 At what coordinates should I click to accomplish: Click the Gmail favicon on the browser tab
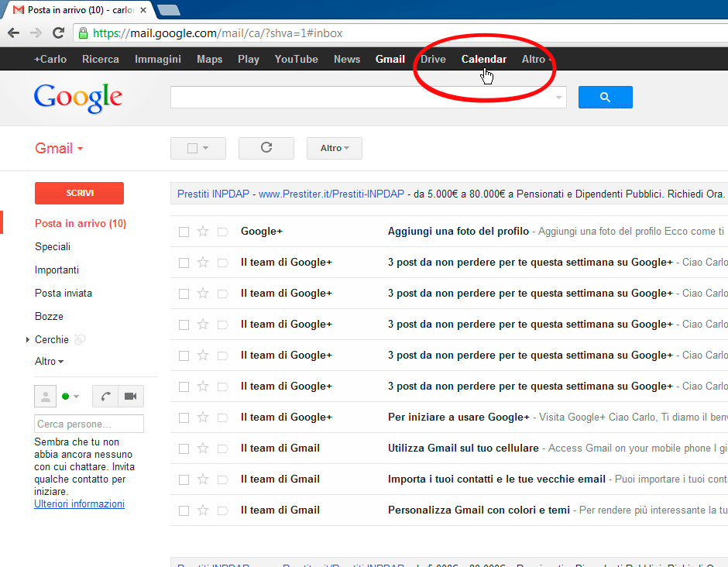pyautogui.click(x=19, y=10)
